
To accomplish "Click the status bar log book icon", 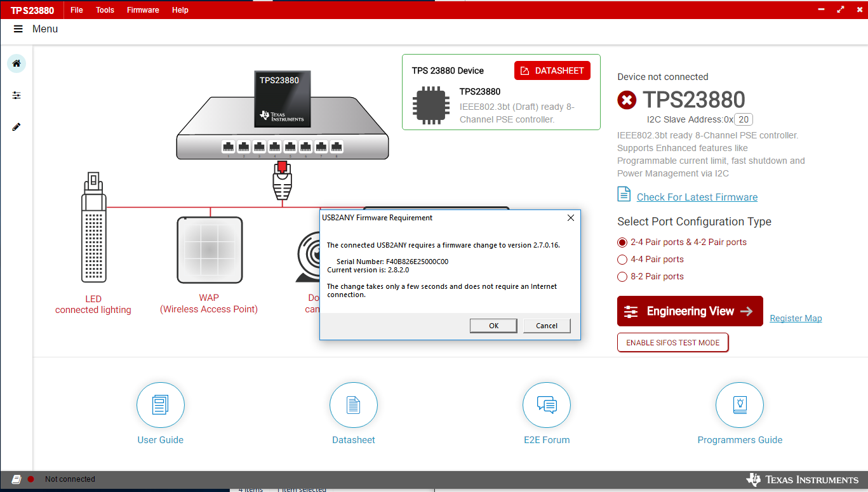I will point(17,479).
